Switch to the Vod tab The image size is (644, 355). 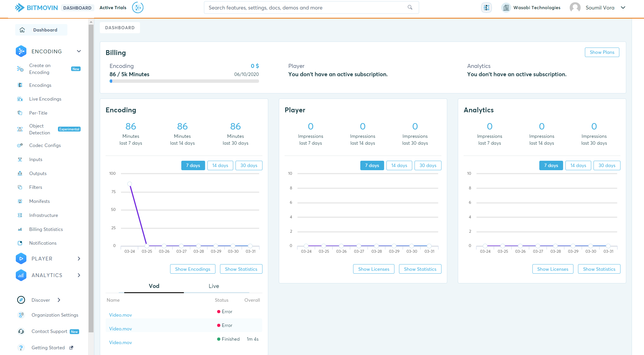point(154,286)
